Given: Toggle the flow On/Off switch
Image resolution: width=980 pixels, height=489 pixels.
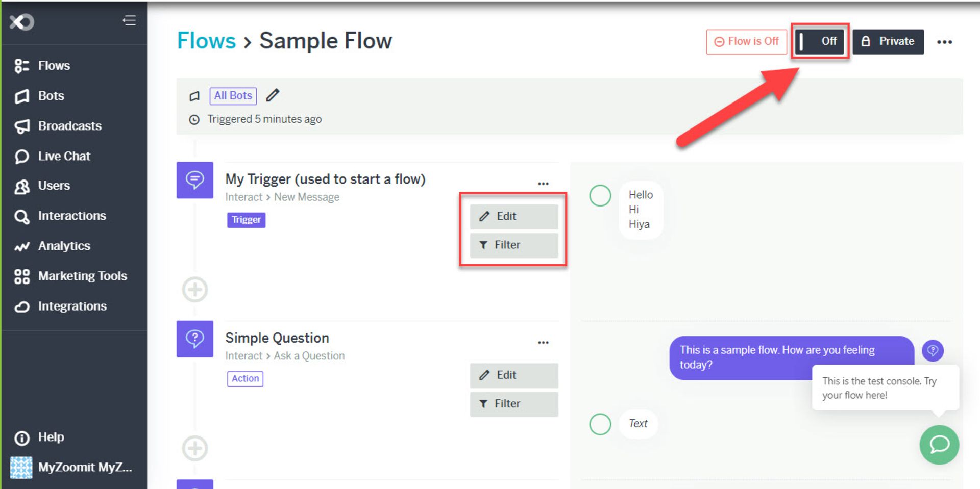Looking at the screenshot, I should (x=819, y=41).
